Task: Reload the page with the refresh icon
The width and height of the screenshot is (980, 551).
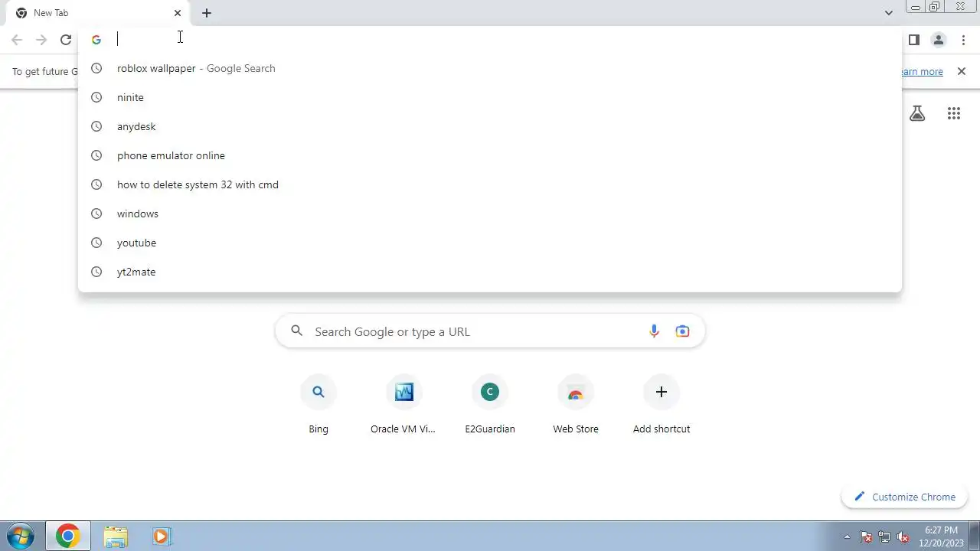Action: [66, 40]
